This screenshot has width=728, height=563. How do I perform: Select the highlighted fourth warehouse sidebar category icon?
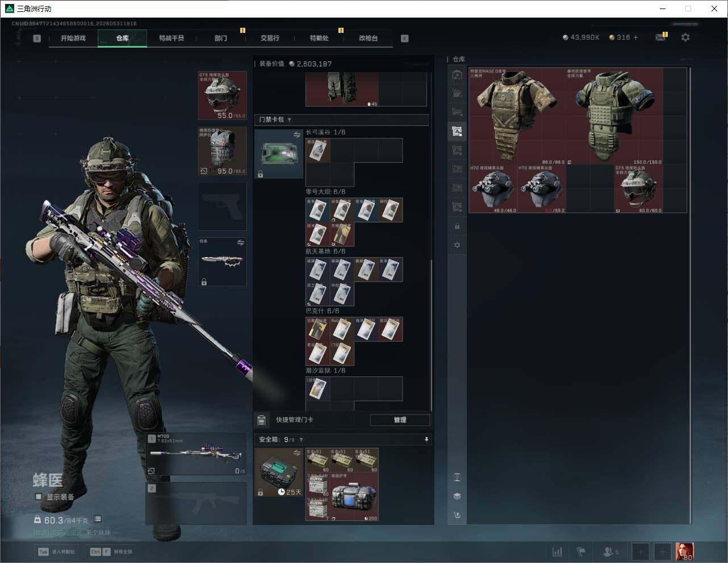(x=457, y=131)
